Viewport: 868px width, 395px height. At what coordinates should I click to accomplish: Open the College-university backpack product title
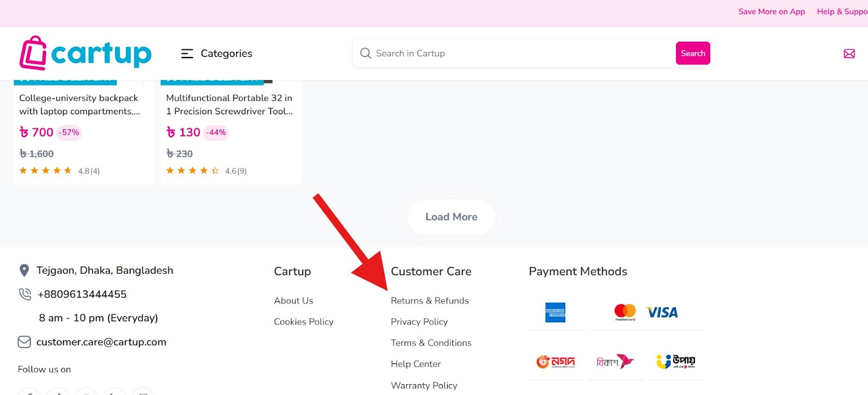pos(80,105)
